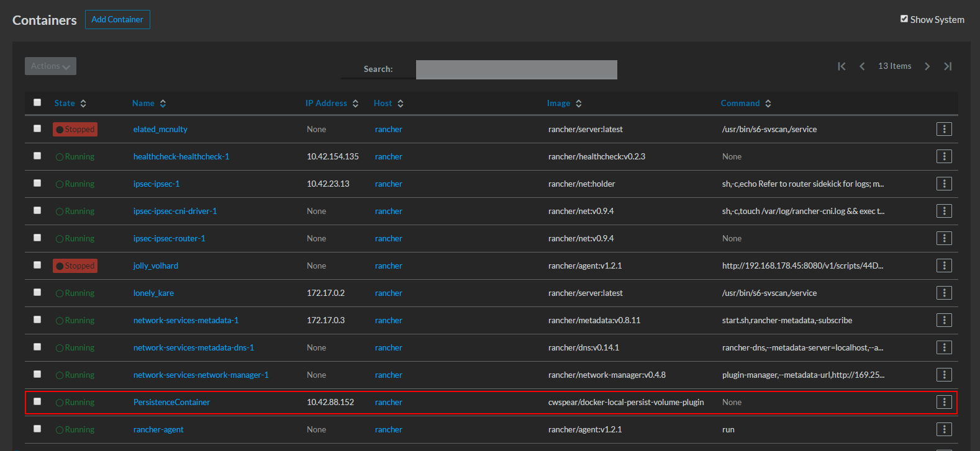This screenshot has height=451, width=980.
Task: Click IP address 10.42.88.152
Action: pyautogui.click(x=330, y=402)
